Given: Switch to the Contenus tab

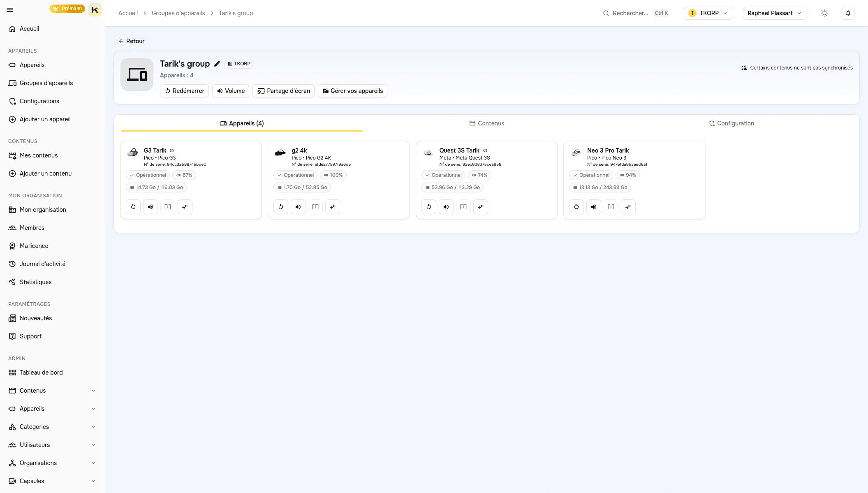Looking at the screenshot, I should click(487, 123).
